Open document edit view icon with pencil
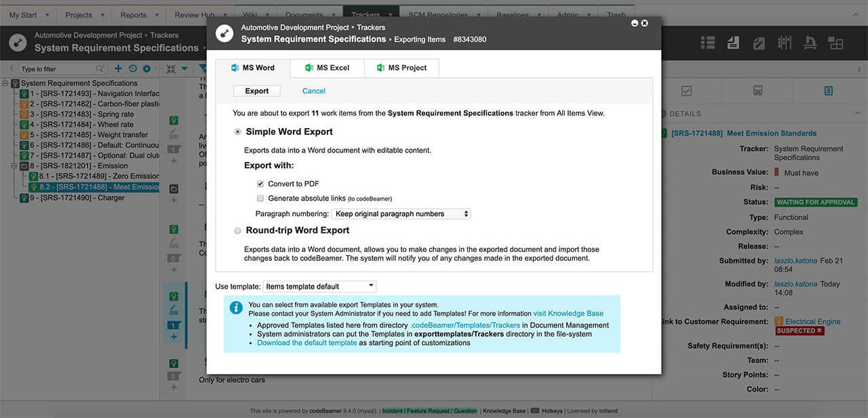Viewport: 868px width, 418px height. pos(759,43)
